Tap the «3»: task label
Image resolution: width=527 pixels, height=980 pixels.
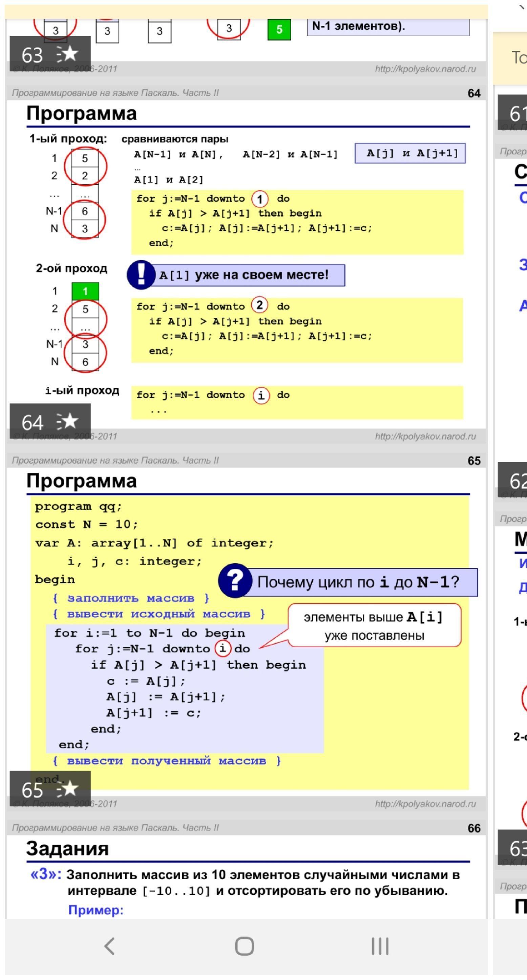point(46,875)
